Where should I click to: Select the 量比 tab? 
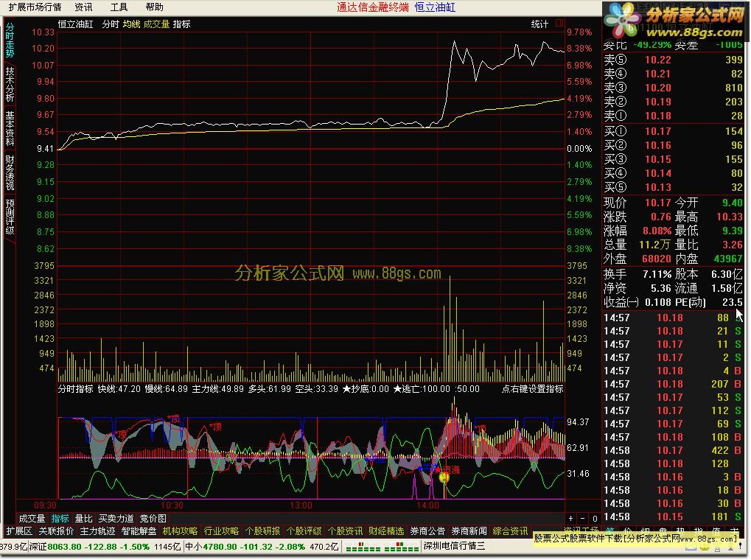point(83,518)
